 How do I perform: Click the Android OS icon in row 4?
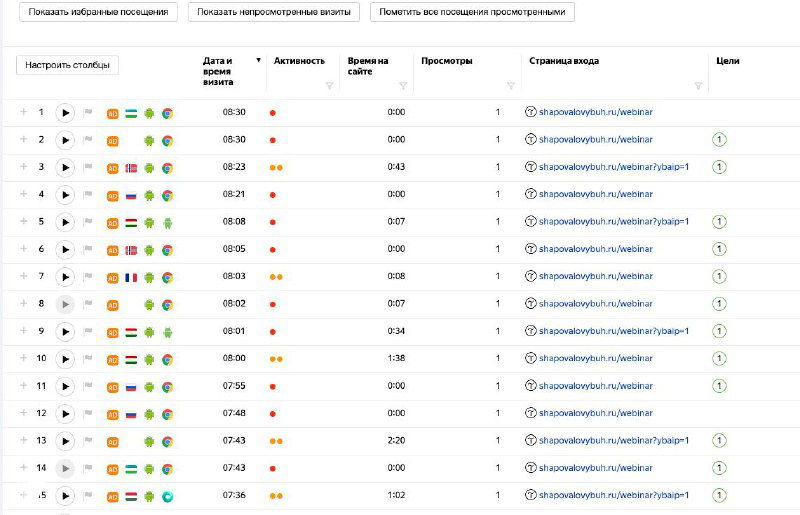[x=149, y=195]
